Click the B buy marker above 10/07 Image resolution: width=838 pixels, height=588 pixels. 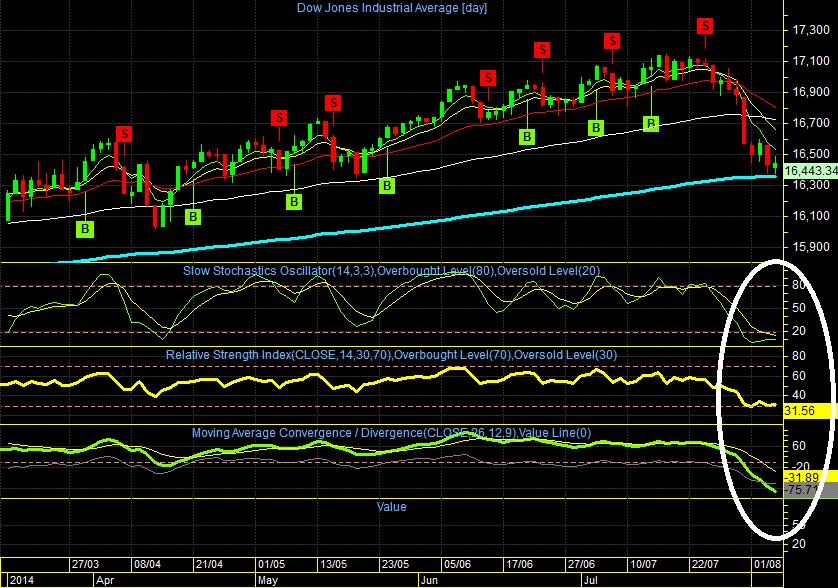pyautogui.click(x=650, y=123)
